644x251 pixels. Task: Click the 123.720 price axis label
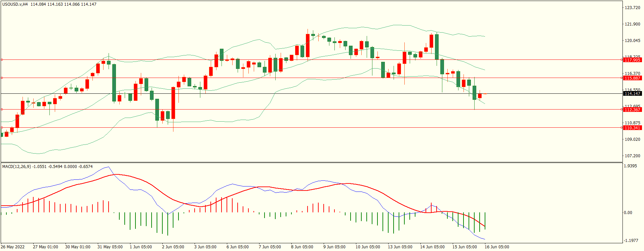pyautogui.click(x=632, y=8)
